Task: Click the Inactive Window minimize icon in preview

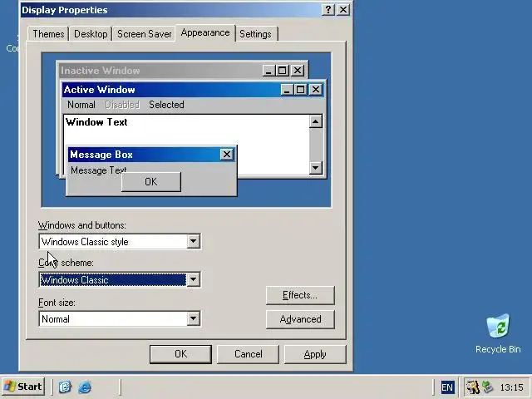Action: (268, 71)
